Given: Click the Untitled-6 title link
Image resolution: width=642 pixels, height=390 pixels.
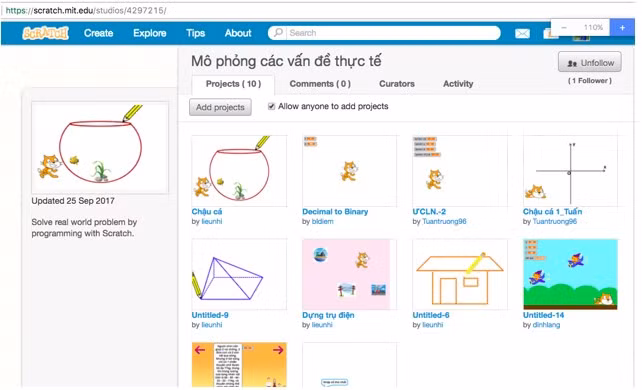Looking at the screenshot, I should [x=431, y=315].
